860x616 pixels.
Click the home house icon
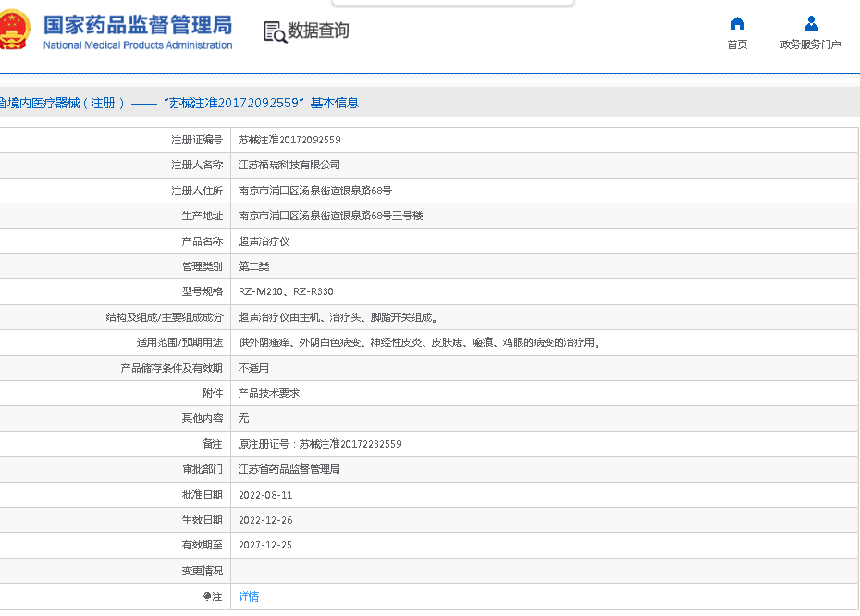pos(737,24)
